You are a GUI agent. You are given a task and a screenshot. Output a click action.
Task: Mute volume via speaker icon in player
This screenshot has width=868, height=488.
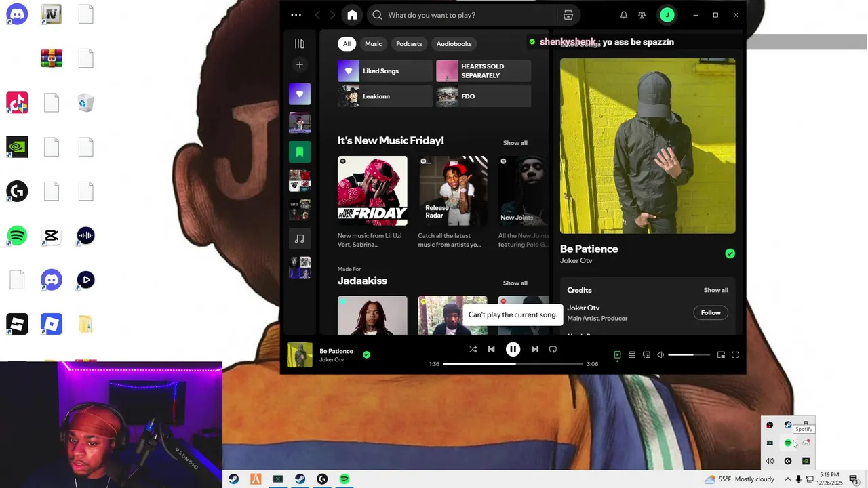660,355
